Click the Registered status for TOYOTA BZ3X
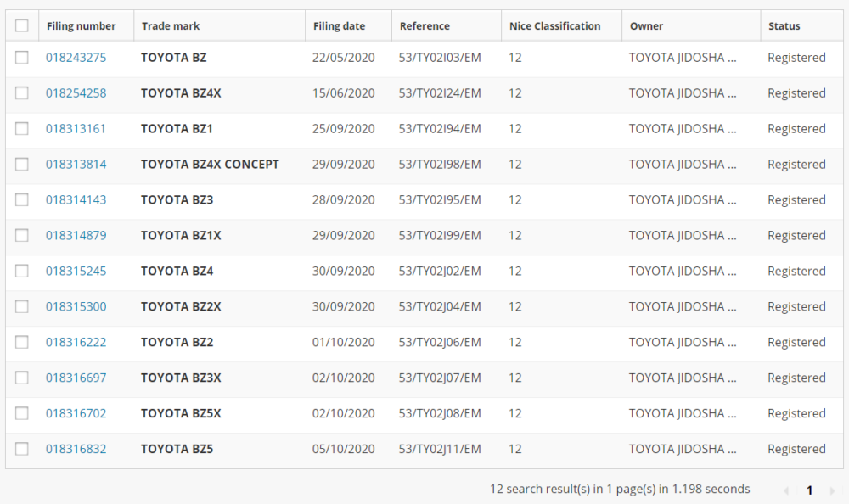The width and height of the screenshot is (849, 504). click(x=796, y=378)
